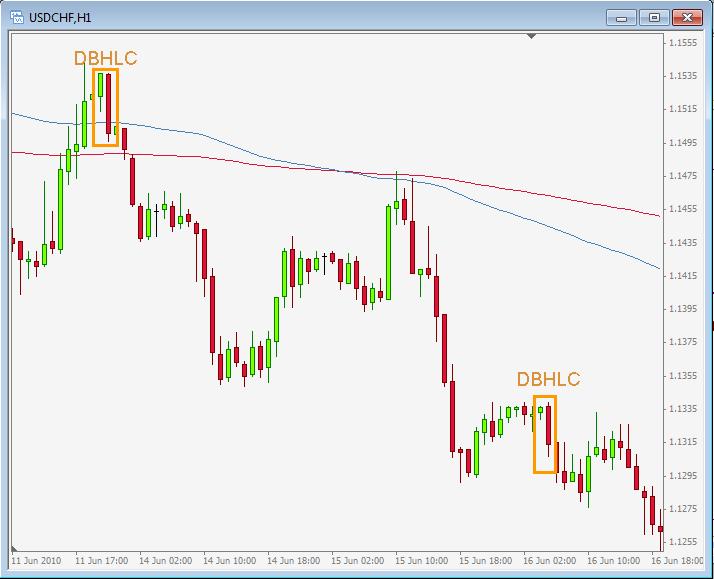
Task: Click the chart shift triangle marker at top
Action: (531, 36)
